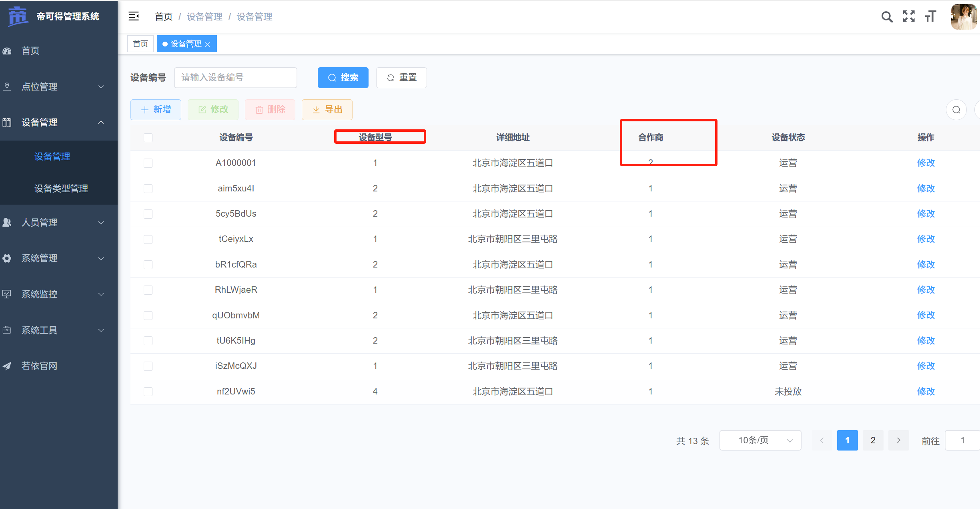Image resolution: width=980 pixels, height=509 pixels.
Task: Click the 设备编号 search input field
Action: point(236,78)
